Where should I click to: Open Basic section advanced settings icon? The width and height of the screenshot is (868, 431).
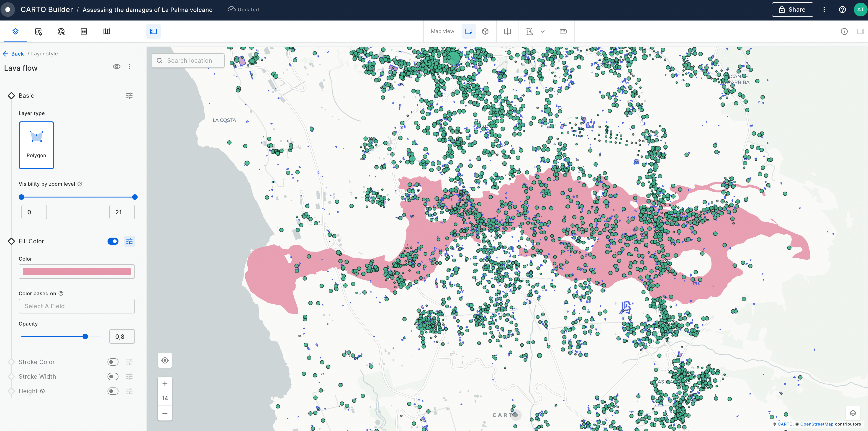pos(129,96)
